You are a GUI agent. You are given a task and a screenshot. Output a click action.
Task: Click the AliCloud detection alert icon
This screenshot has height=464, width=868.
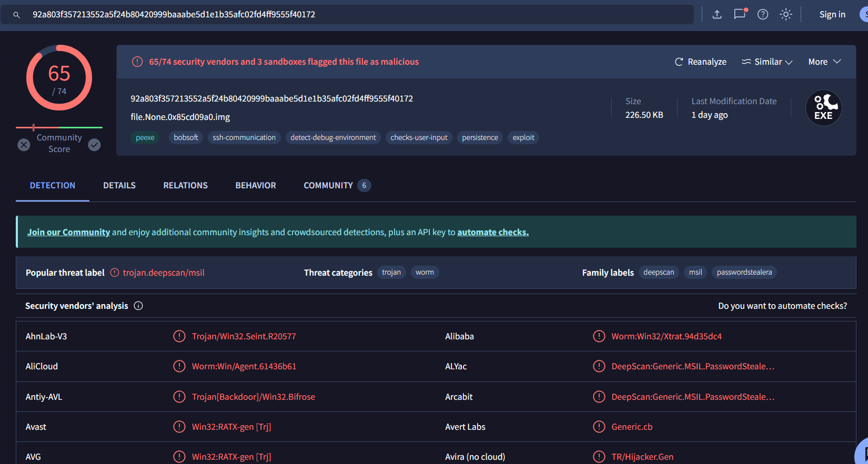179,366
